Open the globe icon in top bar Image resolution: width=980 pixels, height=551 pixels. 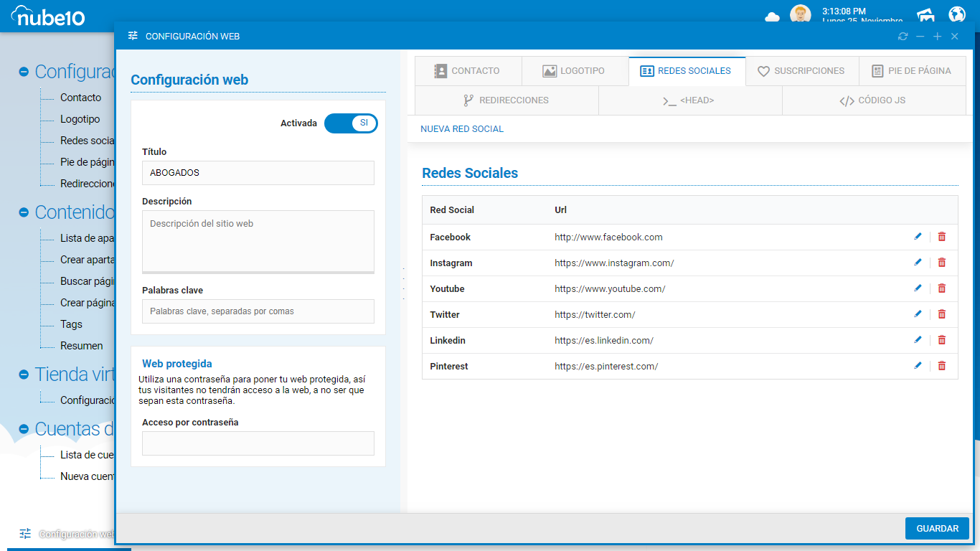(x=957, y=15)
